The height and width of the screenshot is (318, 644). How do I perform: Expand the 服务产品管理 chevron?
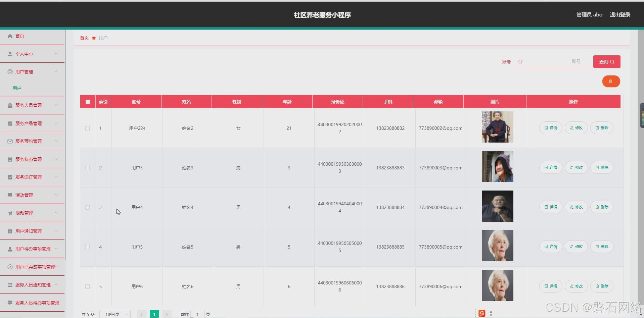click(x=56, y=123)
